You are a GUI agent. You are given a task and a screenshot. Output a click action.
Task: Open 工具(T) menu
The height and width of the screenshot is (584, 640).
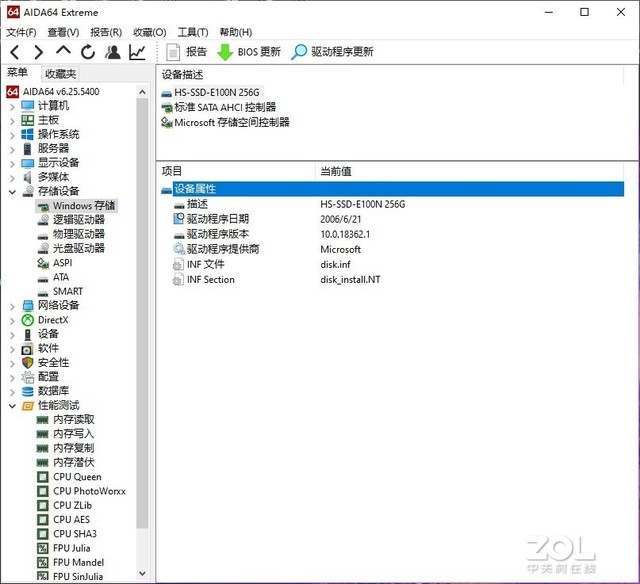(x=193, y=32)
